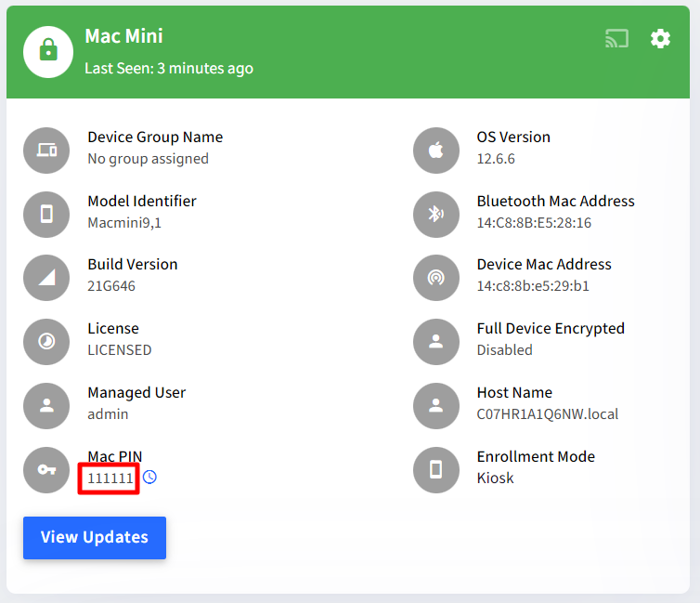Click the Full Device Encrypted person icon

pos(436,342)
